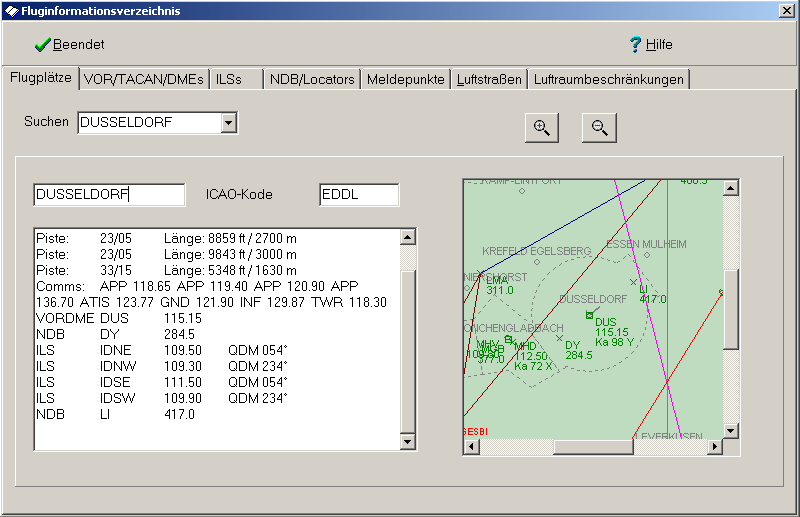Click the VORDME DUS 115.15 row

[x=119, y=318]
